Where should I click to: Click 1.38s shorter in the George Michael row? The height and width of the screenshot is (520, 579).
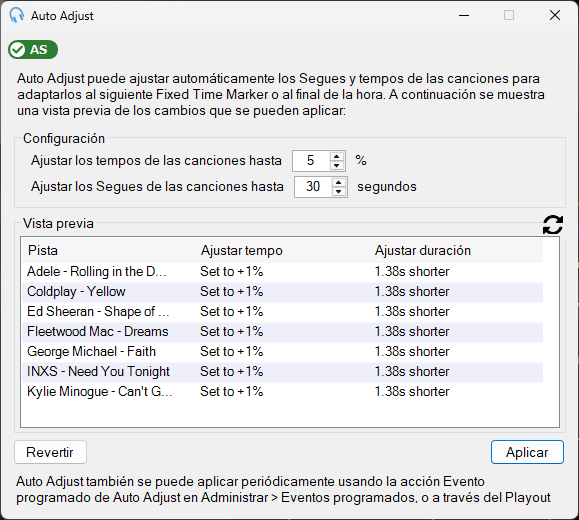pos(412,351)
